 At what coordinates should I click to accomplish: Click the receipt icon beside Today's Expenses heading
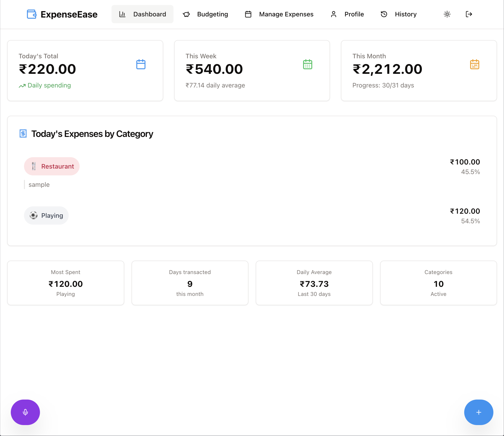[23, 133]
